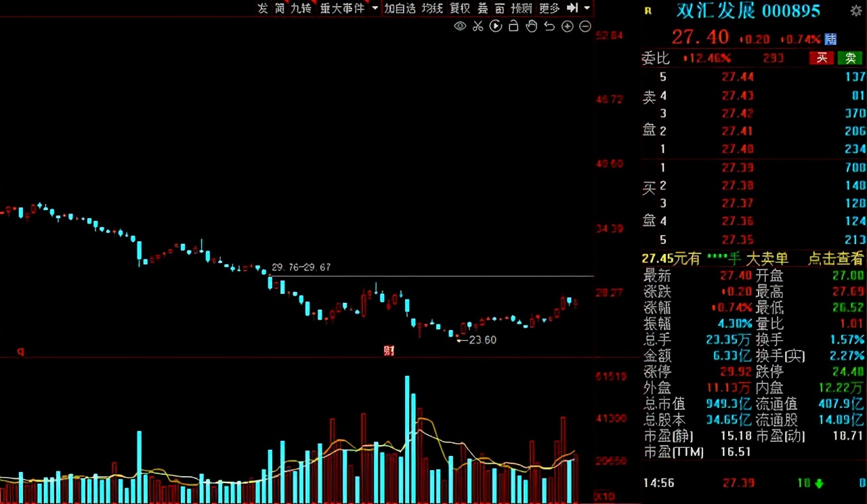The width and height of the screenshot is (867, 504).
Task: Click the 总市值 market cap value
Action: point(729,403)
